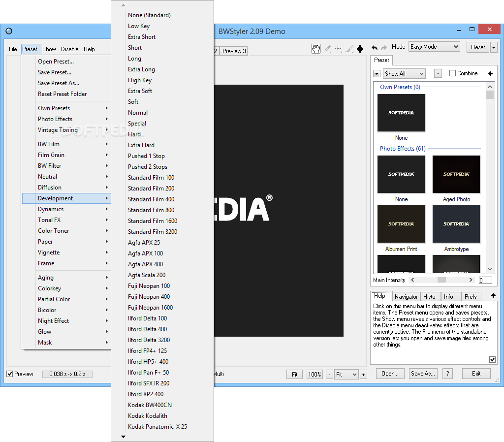This screenshot has height=442, width=504.
Task: Expand the Vintage Toning submenu
Action: [x=66, y=130]
